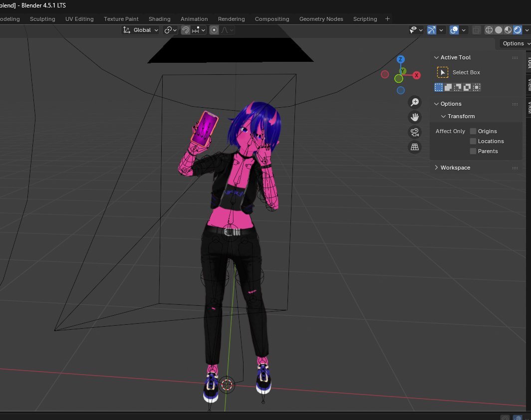
Task: Pick the Intersect selection mode icon
Action: (x=477, y=87)
